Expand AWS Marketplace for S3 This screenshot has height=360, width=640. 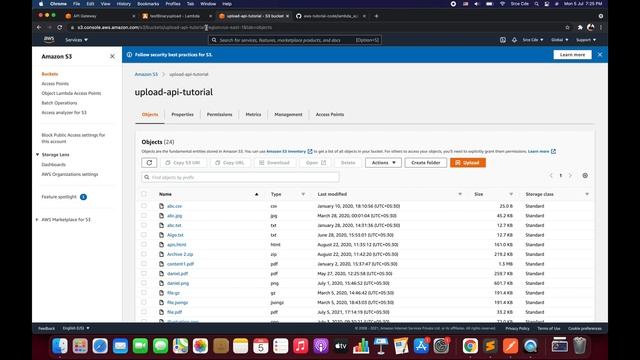37,220
